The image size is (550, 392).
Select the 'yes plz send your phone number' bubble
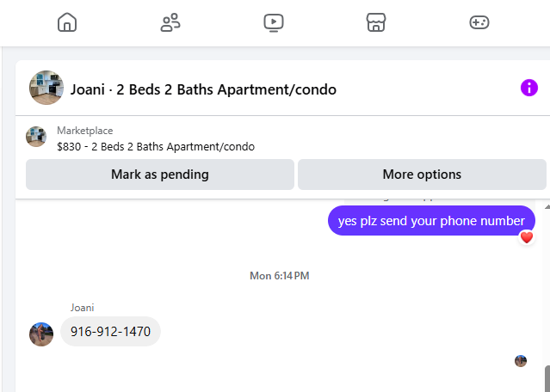pos(431,220)
